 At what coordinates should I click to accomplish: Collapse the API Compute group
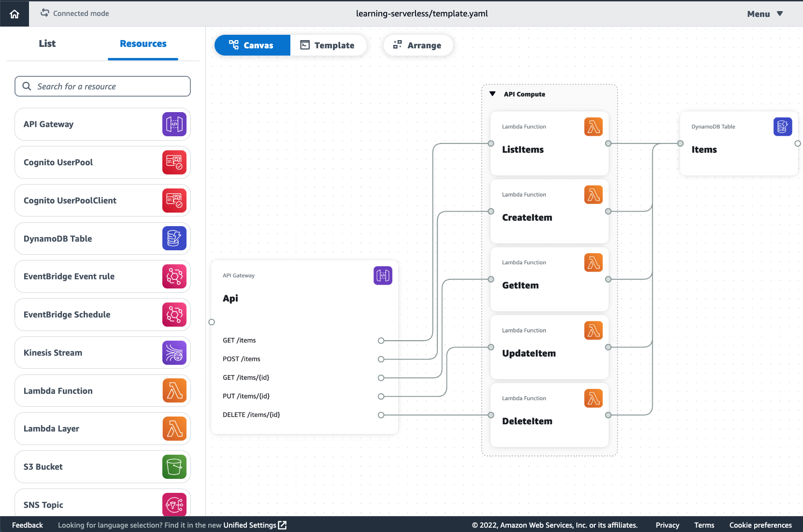tap(492, 94)
